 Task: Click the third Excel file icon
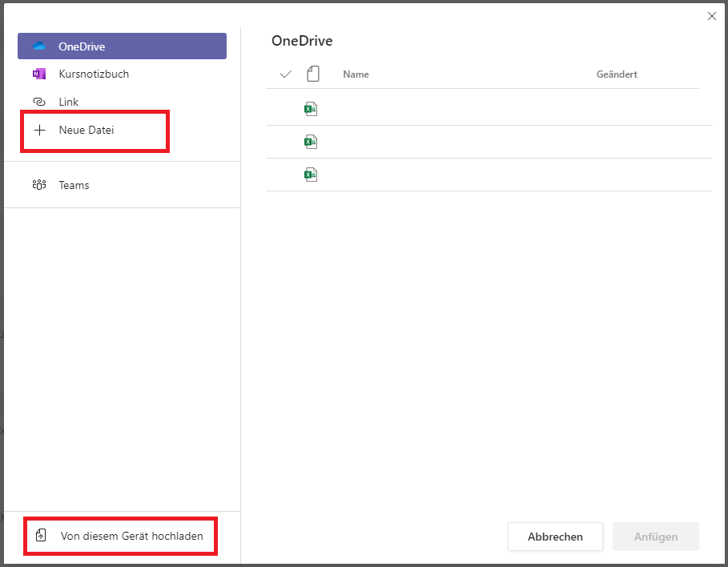coord(311,175)
